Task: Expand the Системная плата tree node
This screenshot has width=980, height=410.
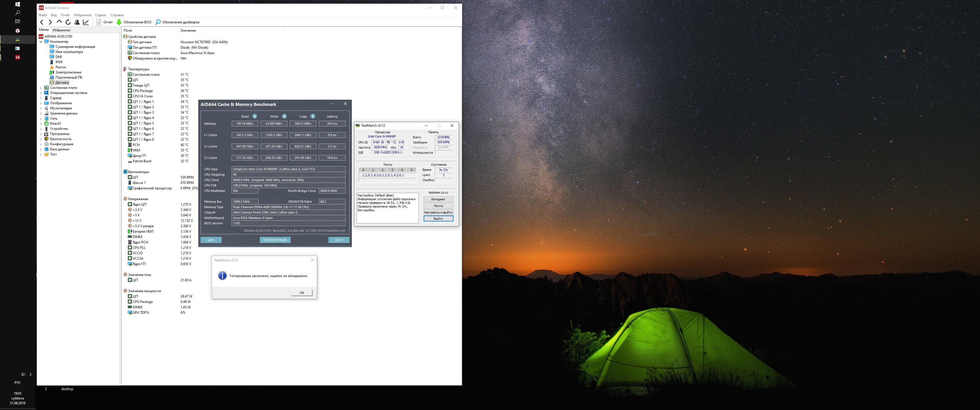Action: [41, 88]
